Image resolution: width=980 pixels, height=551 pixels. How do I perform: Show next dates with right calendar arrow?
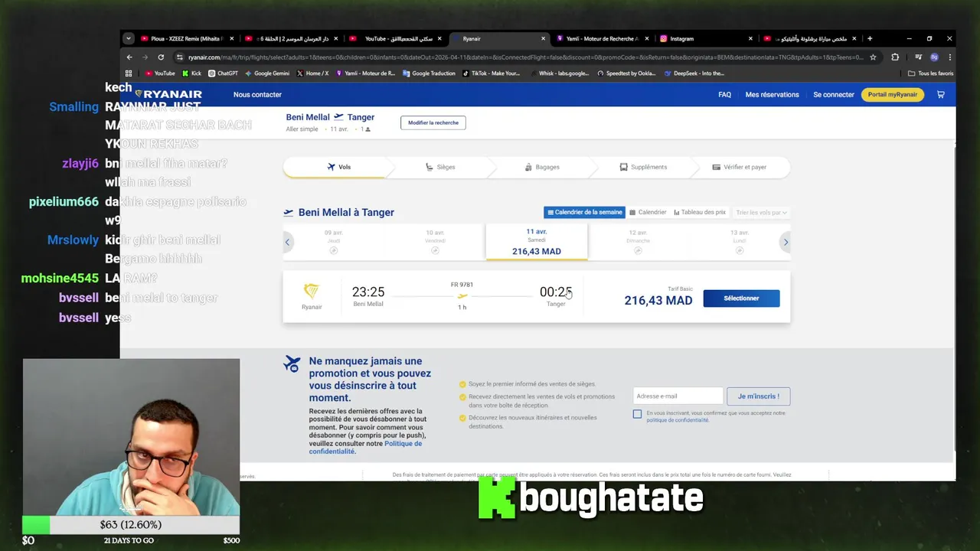pyautogui.click(x=786, y=243)
